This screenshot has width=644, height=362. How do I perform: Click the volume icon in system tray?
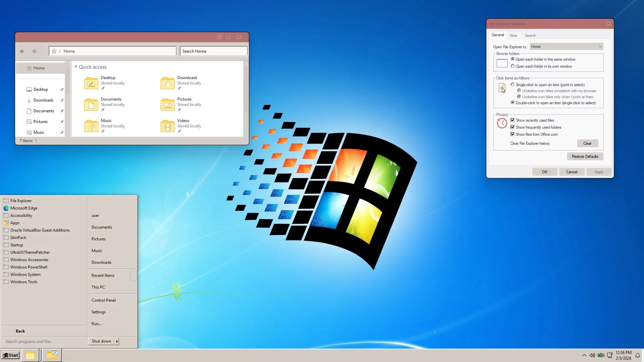coord(592,355)
